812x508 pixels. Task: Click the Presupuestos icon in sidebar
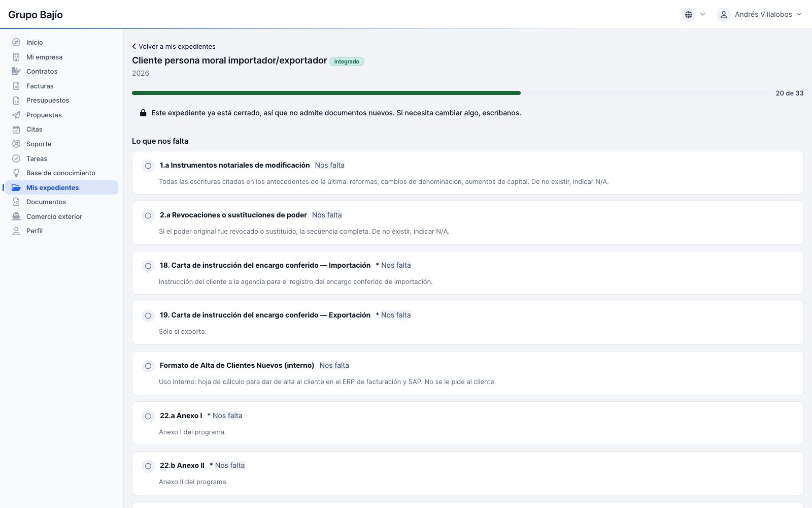(16, 100)
